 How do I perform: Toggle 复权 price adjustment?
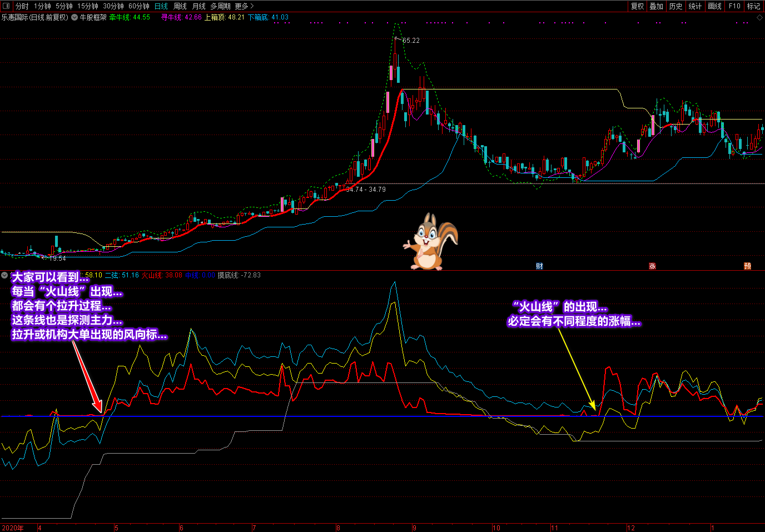tap(637, 6)
